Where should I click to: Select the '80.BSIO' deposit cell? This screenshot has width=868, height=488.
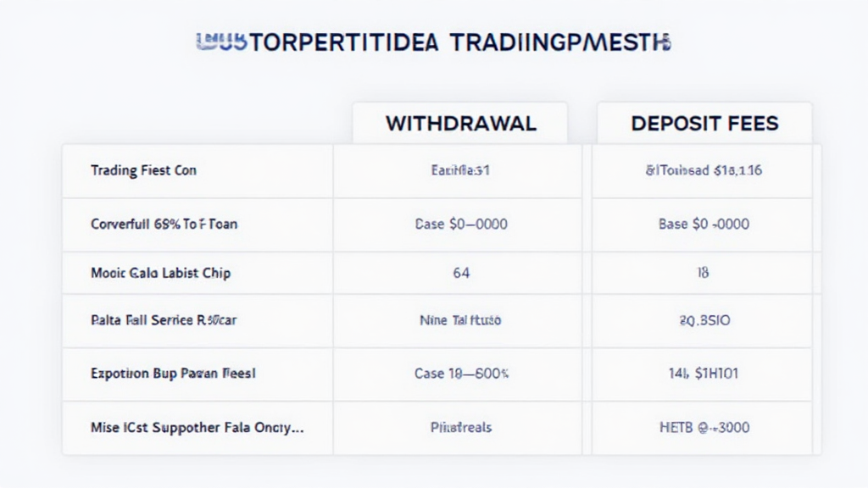(704, 321)
